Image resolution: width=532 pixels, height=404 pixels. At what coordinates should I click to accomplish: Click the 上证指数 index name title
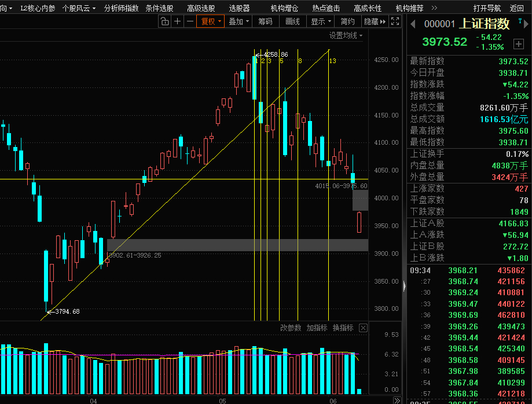point(485,24)
